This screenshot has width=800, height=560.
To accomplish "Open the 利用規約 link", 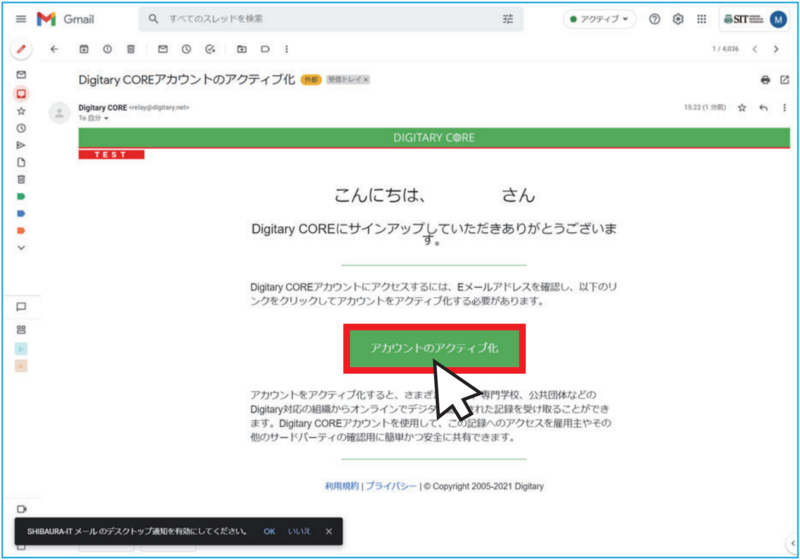I will pos(341,485).
